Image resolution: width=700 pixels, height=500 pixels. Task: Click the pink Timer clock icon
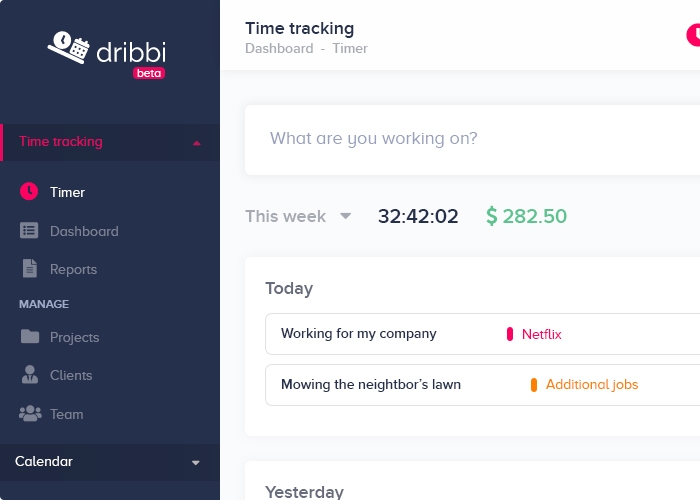(29, 192)
